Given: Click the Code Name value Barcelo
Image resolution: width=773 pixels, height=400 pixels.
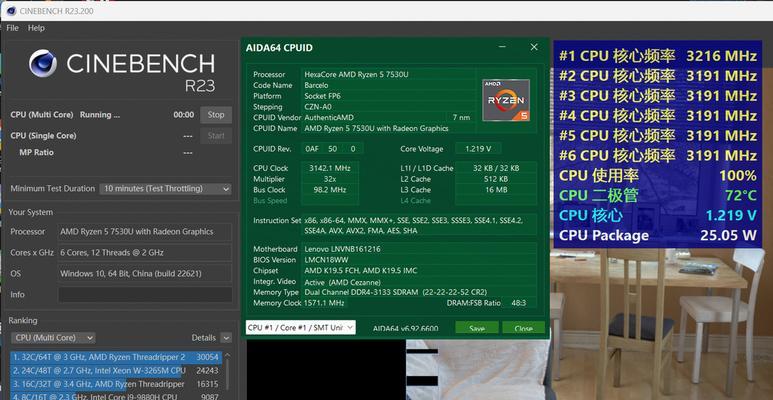Looking at the screenshot, I should click(316, 85).
